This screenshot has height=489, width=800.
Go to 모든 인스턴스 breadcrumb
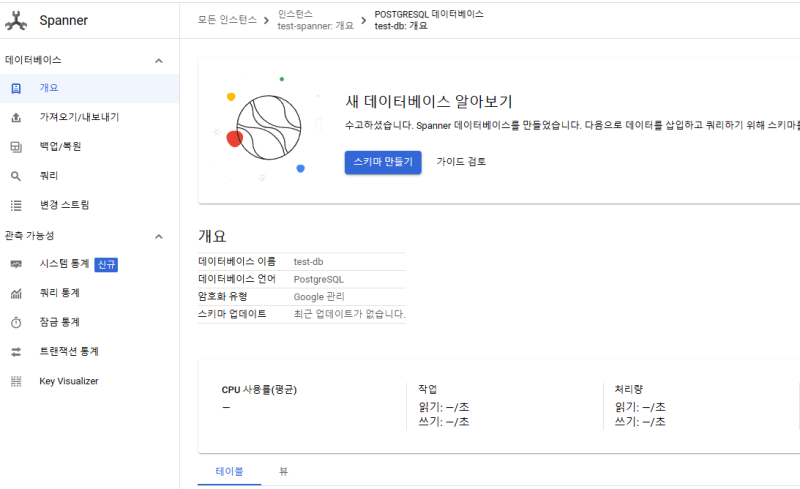click(228, 20)
